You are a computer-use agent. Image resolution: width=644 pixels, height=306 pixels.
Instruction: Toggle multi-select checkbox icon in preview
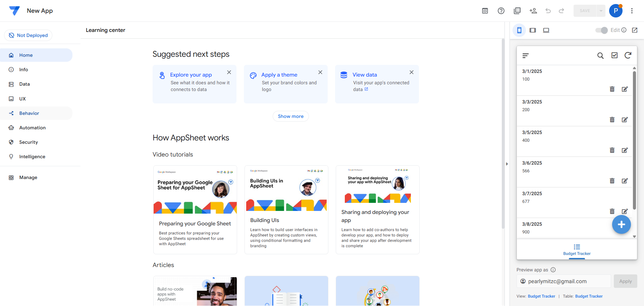[x=614, y=55]
